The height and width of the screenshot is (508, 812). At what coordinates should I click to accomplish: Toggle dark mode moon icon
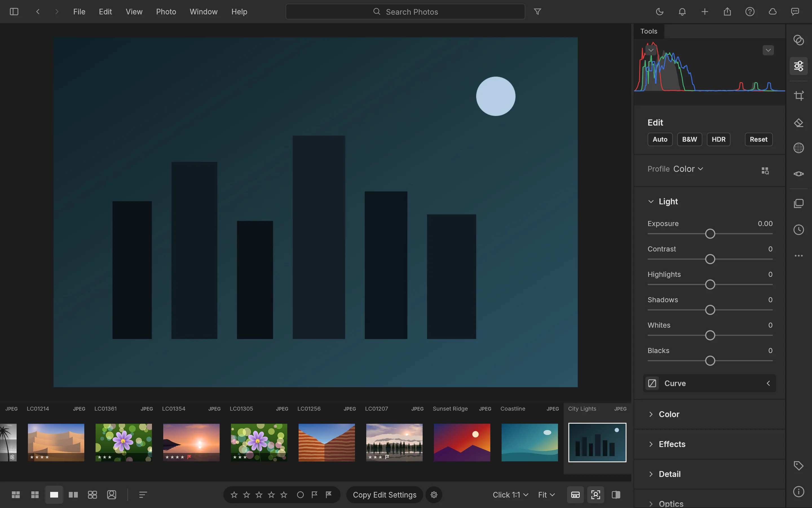click(660, 12)
